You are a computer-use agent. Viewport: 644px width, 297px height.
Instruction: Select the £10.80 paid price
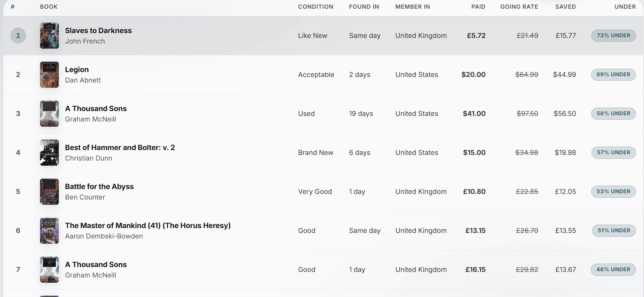[x=474, y=192]
